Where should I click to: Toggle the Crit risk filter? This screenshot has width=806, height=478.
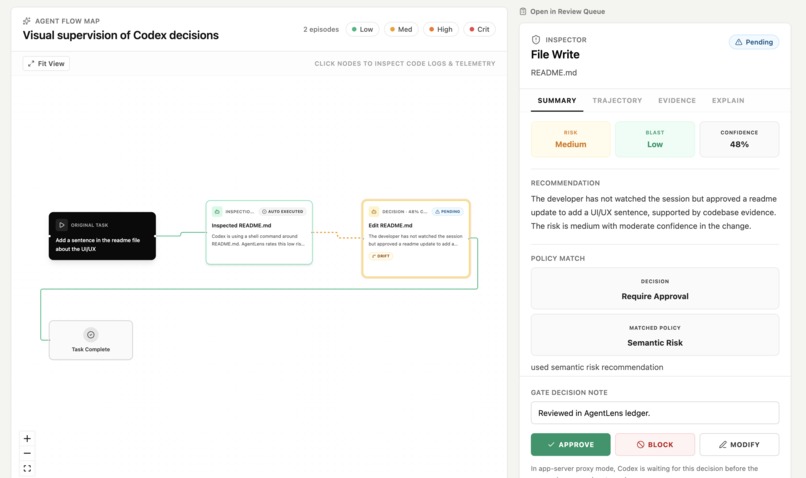[480, 29]
